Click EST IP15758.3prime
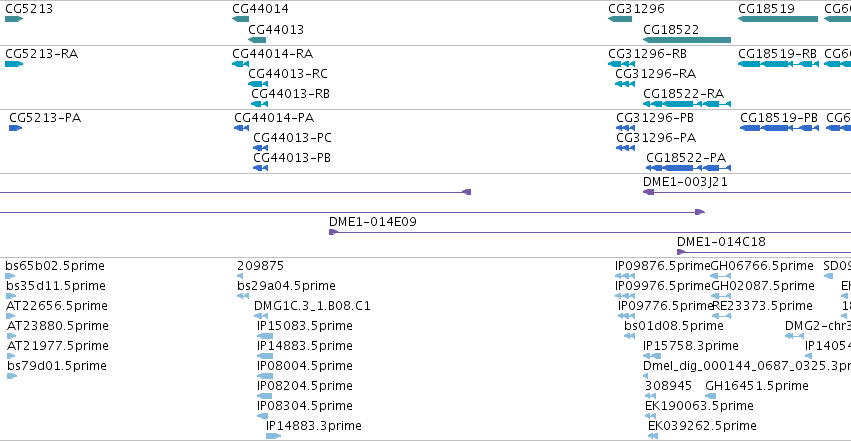Image resolution: width=851 pixels, height=441 pixels. point(690,346)
